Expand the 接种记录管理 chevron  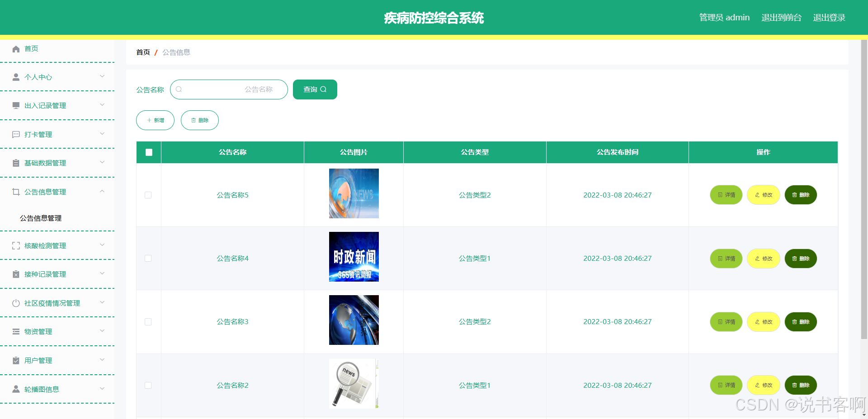(102, 273)
